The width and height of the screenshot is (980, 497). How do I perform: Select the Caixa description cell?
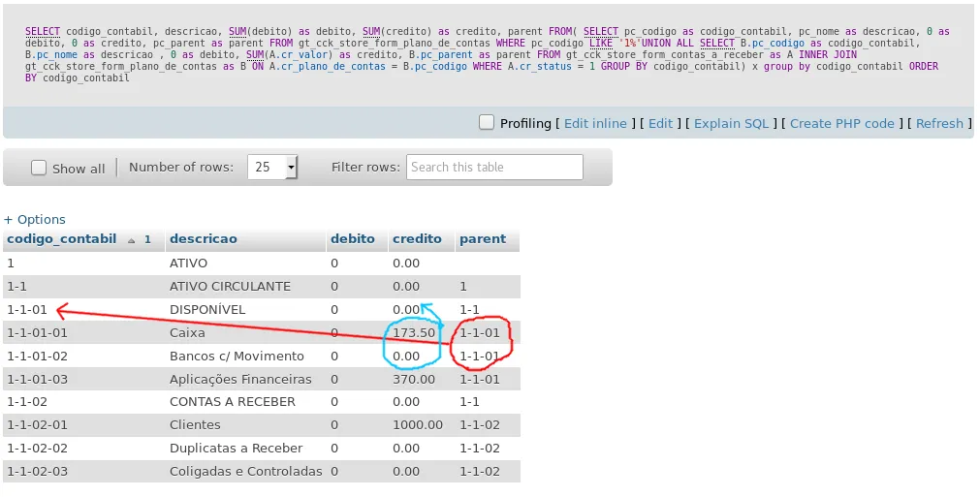187,332
